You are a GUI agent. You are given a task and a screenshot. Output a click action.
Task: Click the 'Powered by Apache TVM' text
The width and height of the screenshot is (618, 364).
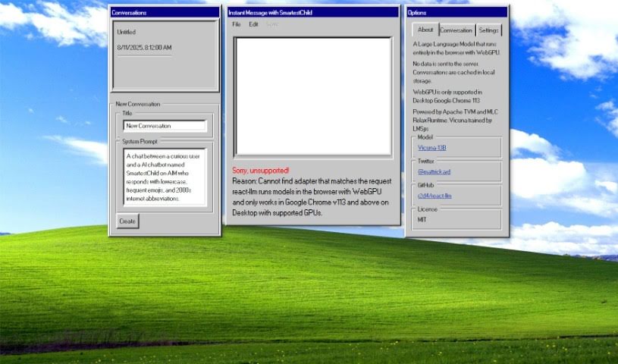(455, 121)
